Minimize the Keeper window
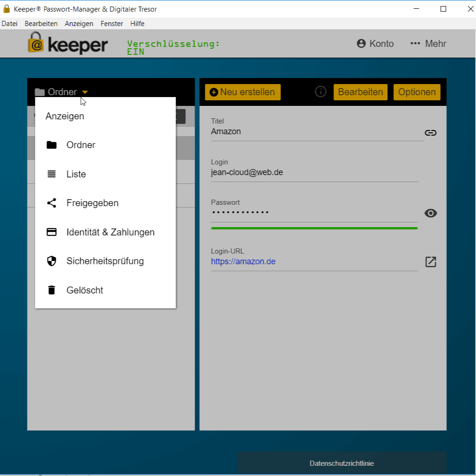This screenshot has height=476, width=476. click(x=416, y=9)
